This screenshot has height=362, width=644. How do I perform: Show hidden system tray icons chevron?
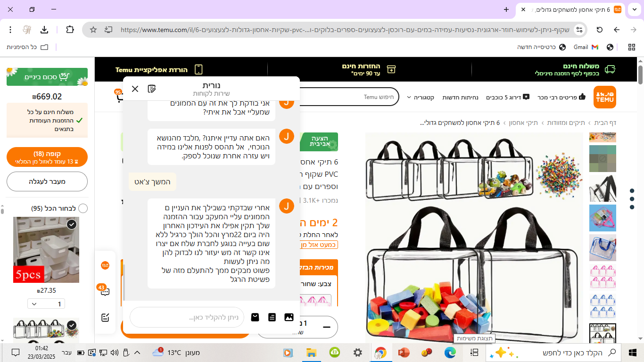coord(138,353)
